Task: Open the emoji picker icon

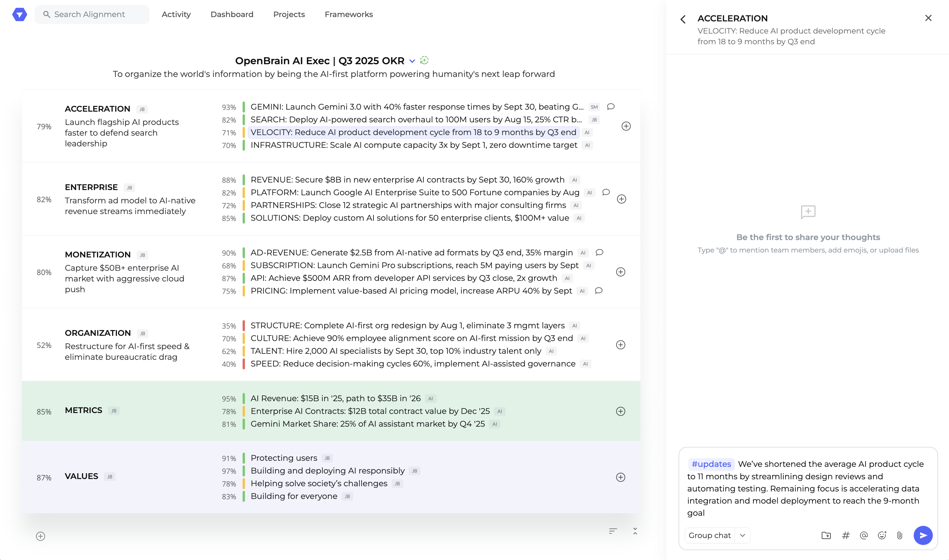Action: pyautogui.click(x=882, y=535)
